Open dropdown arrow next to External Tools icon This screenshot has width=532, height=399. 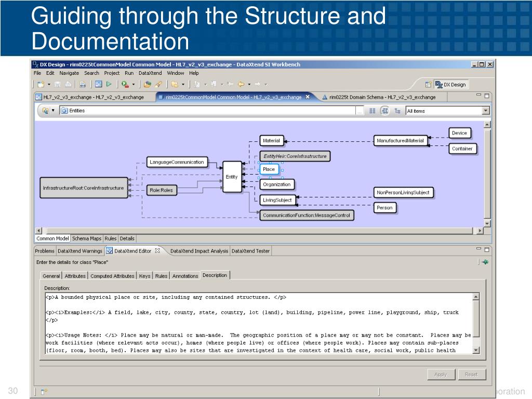134,85
